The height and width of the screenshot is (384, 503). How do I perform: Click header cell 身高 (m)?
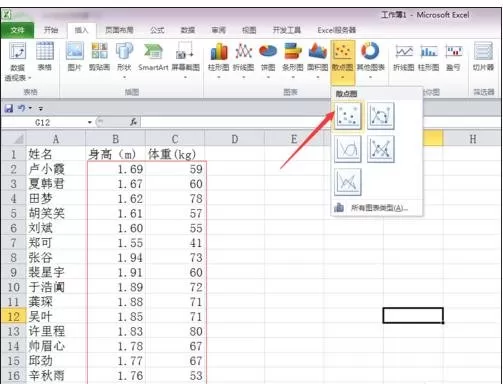115,154
